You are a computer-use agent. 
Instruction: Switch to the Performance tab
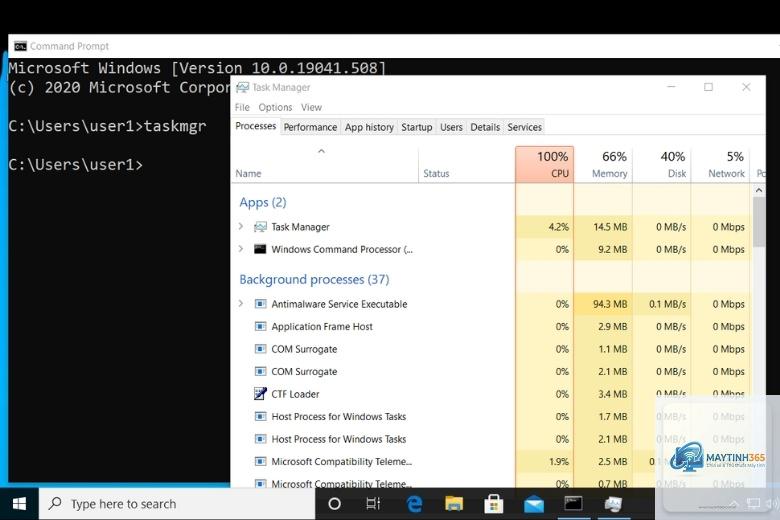[x=310, y=127]
